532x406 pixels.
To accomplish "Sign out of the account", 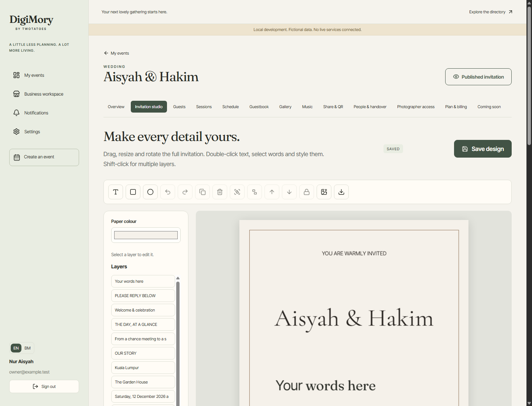I will 44,386.
